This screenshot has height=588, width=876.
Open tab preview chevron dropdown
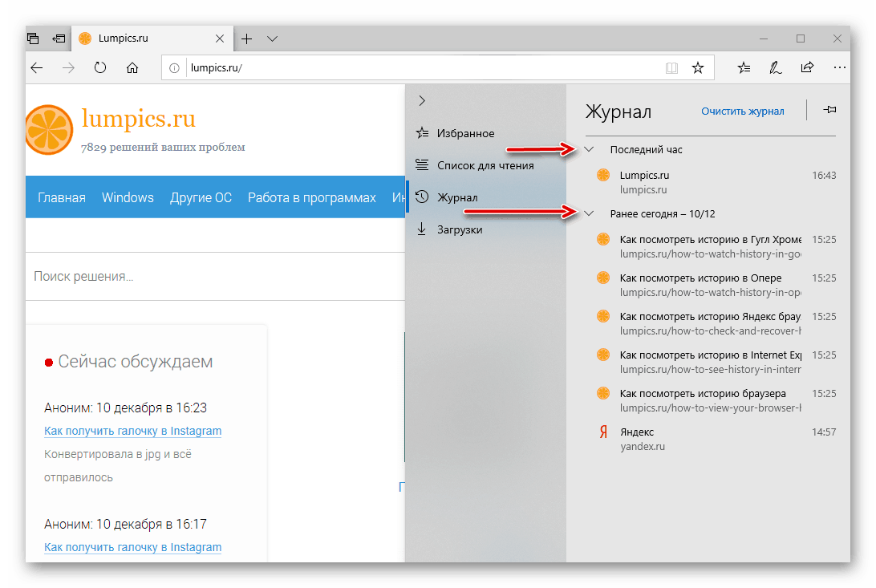click(x=272, y=39)
